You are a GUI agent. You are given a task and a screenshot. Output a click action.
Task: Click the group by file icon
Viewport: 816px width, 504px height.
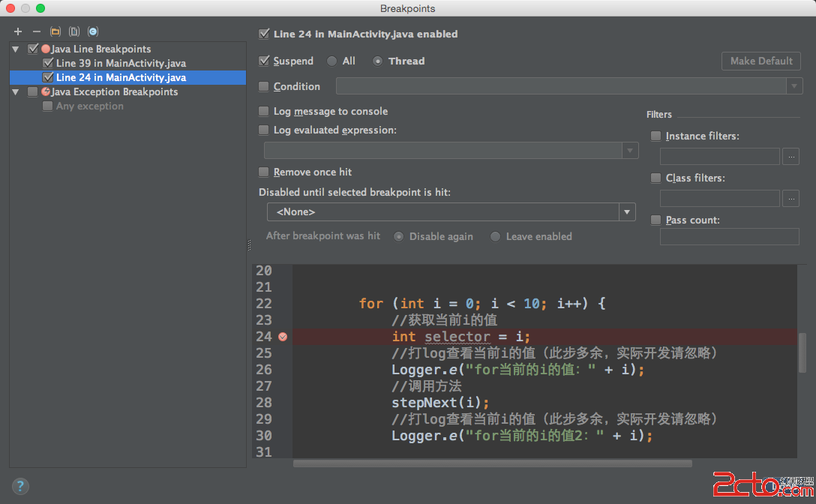(74, 31)
